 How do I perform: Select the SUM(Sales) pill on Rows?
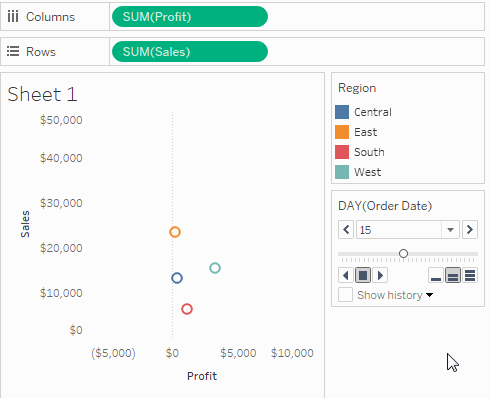coord(190,52)
